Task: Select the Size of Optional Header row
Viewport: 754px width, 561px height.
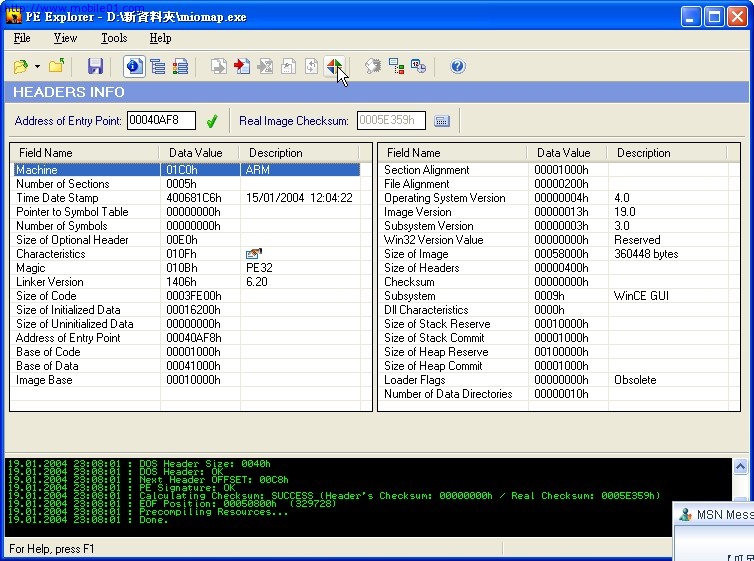Action: coord(187,239)
